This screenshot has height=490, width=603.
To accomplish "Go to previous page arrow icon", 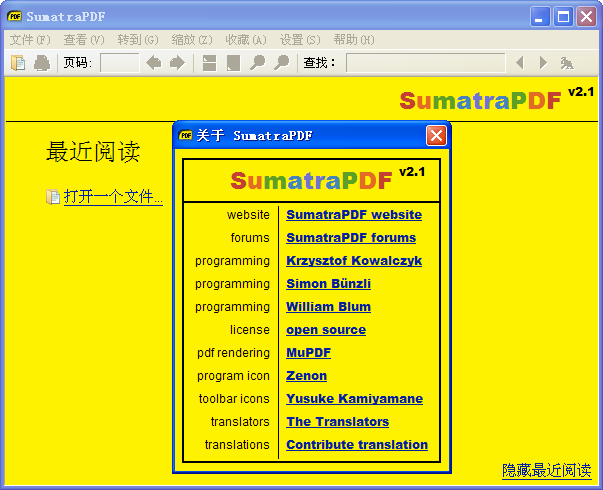I will click(154, 63).
